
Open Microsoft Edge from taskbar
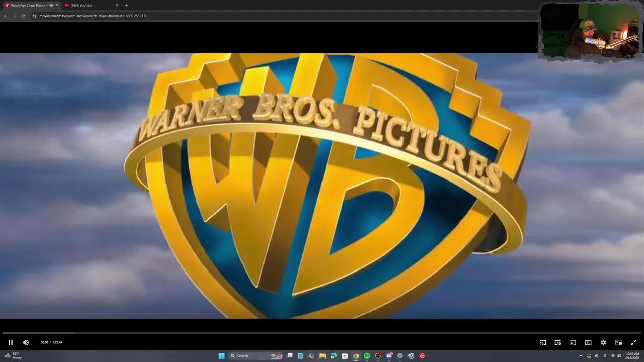(x=334, y=356)
